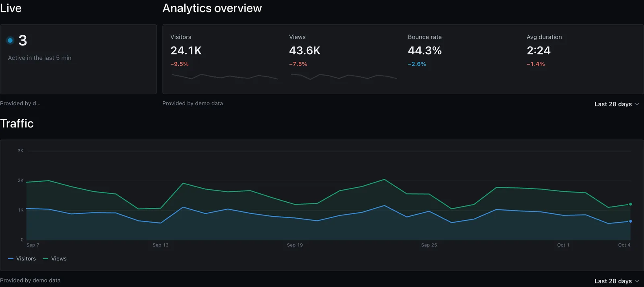The image size is (644, 287).
Task: Click the Sep 19 axis label
Action: click(295, 245)
